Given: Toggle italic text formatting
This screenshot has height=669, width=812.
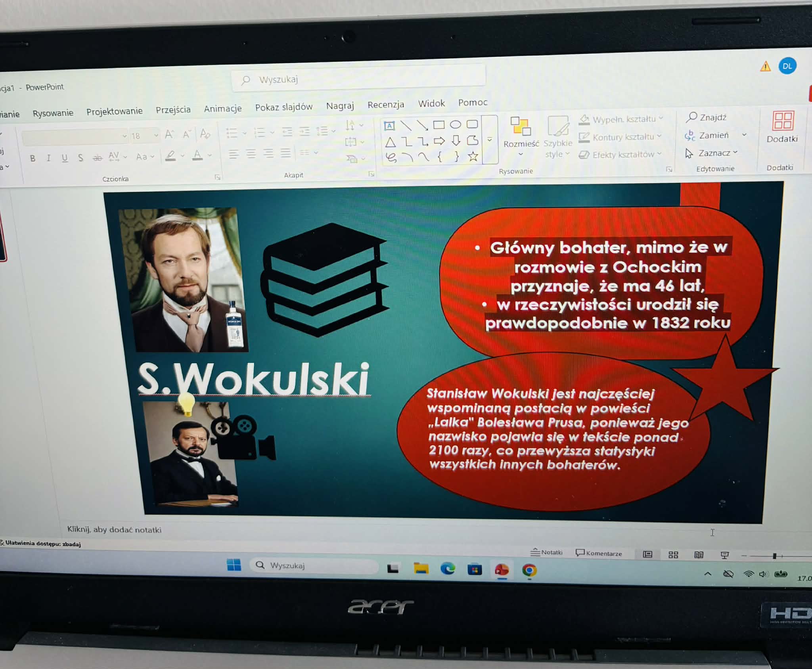Looking at the screenshot, I should point(48,158).
